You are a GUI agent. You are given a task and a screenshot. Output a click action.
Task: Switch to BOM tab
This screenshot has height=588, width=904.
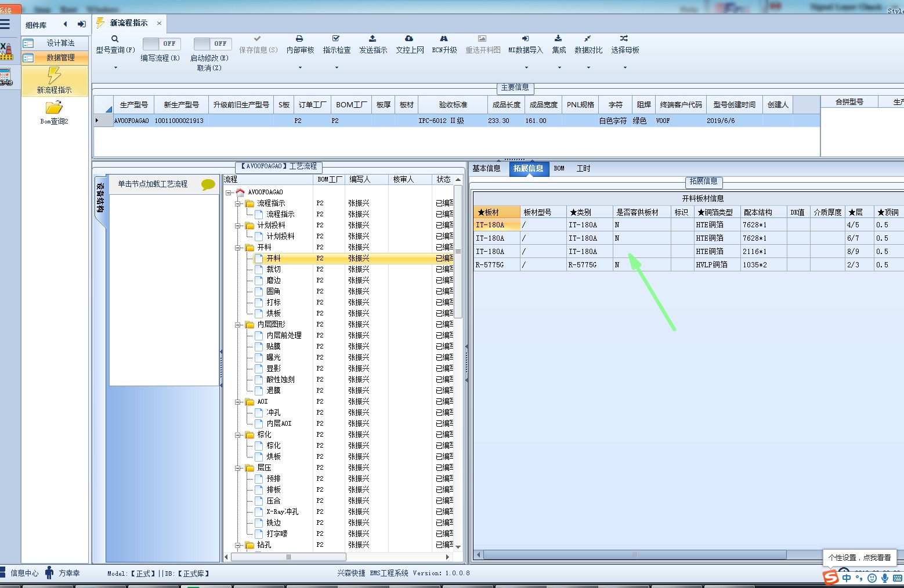[x=559, y=168]
